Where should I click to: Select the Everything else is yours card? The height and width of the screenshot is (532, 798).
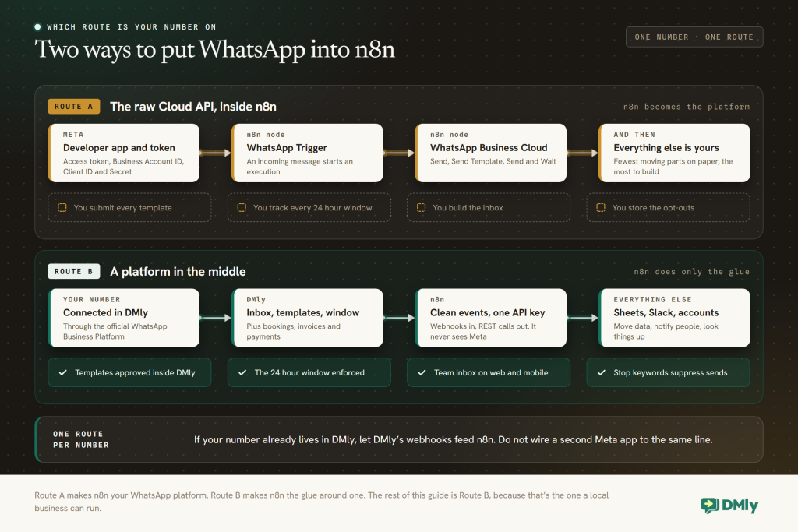674,153
